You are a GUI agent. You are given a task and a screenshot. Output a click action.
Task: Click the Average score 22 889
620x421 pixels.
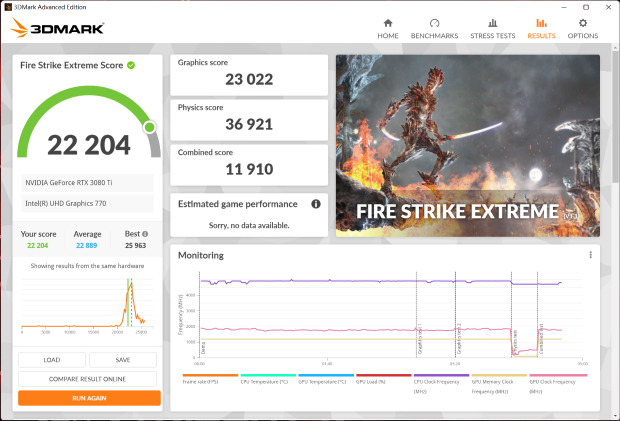coord(87,245)
